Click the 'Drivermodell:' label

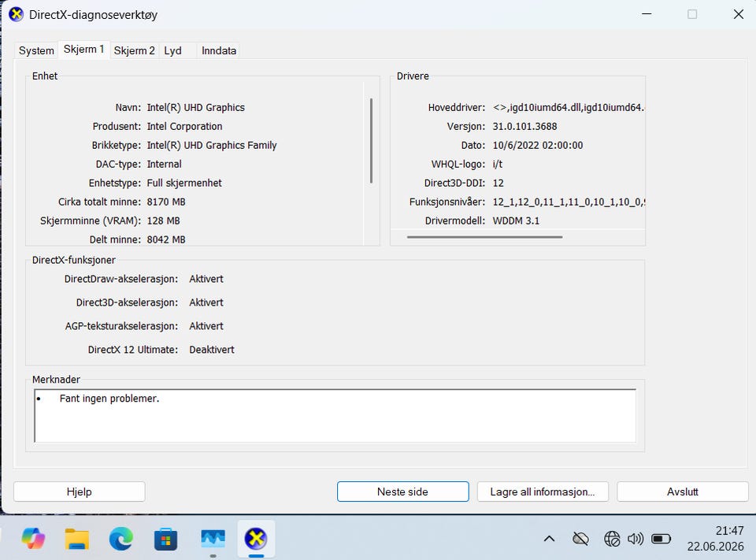pos(454,221)
